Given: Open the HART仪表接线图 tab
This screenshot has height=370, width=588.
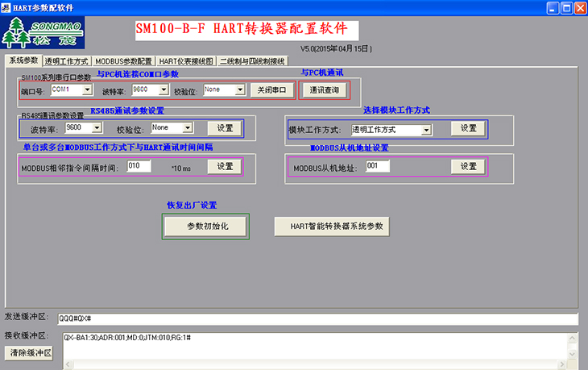Looking at the screenshot, I should pos(186,61).
